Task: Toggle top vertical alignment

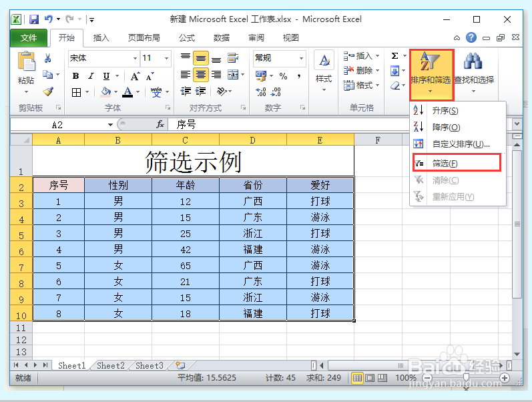Action: (x=186, y=58)
